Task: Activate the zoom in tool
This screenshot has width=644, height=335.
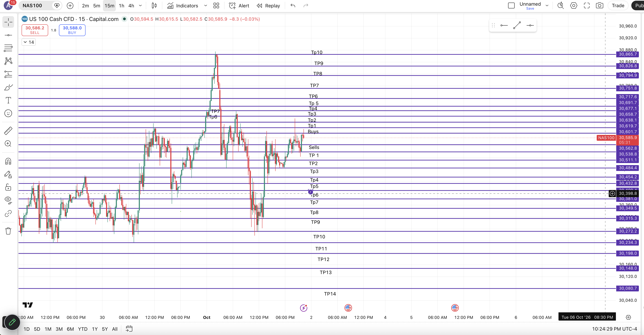Action: (8, 144)
